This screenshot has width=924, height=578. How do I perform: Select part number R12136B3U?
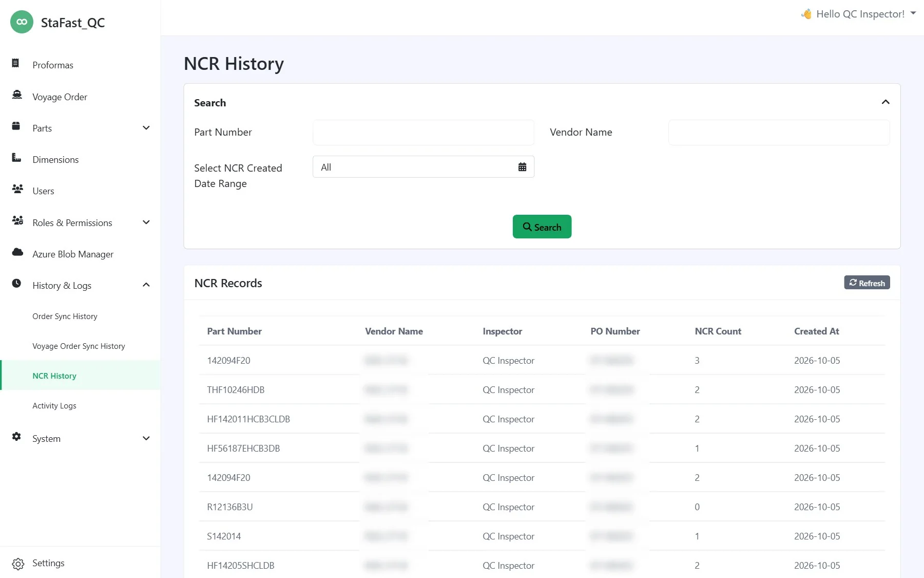[x=230, y=507]
